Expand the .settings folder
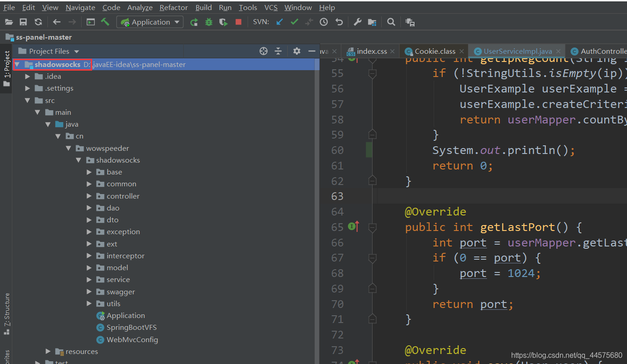The image size is (627, 364). pos(28,88)
